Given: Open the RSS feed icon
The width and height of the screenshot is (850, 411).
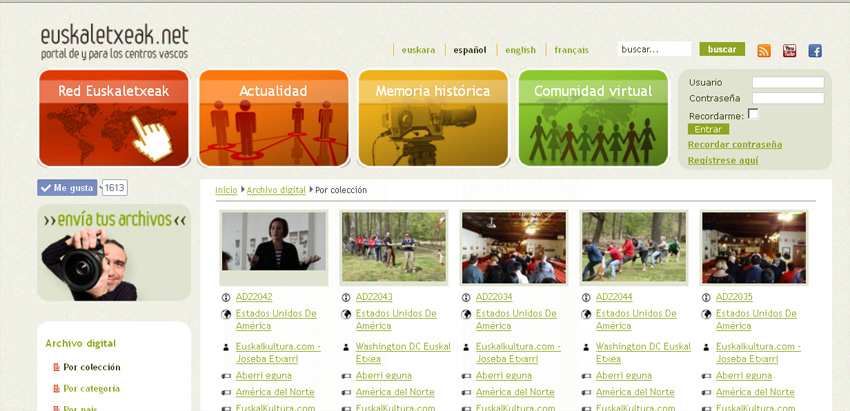Looking at the screenshot, I should (x=764, y=50).
